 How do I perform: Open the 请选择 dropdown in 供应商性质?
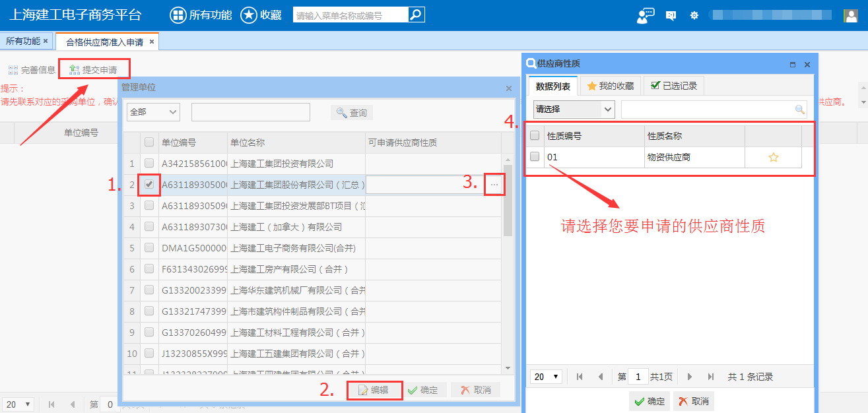pos(574,109)
